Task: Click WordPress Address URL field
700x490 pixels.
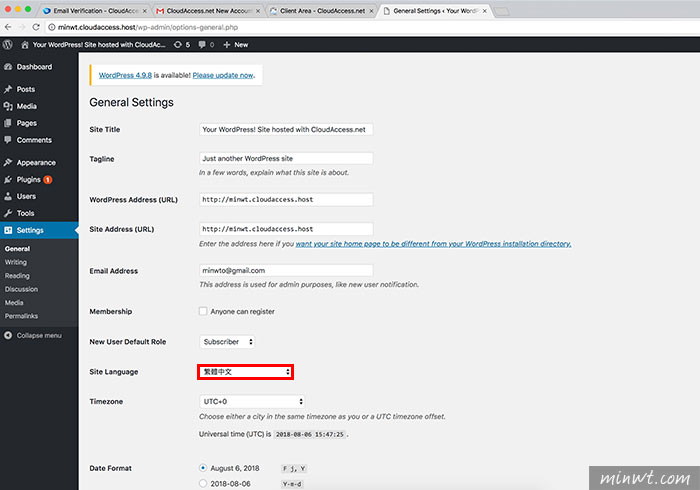Action: (286, 199)
